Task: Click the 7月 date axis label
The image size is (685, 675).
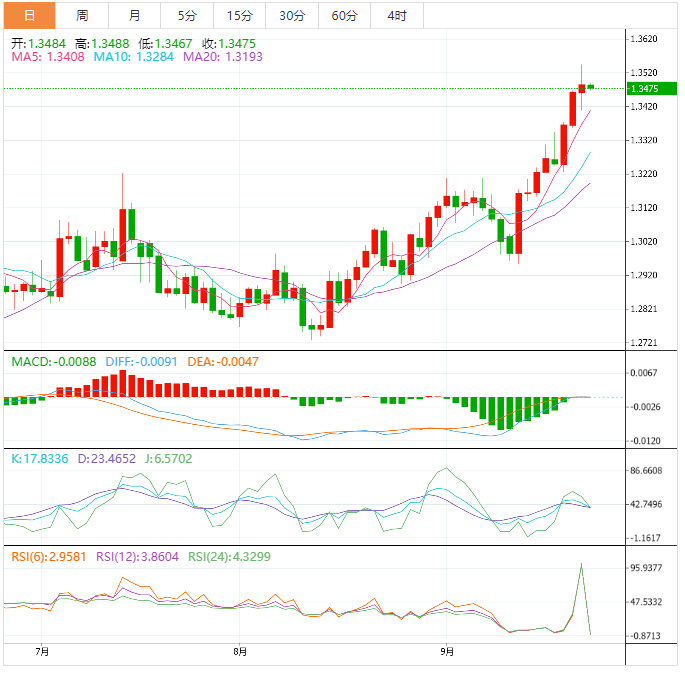Action: coord(42,652)
